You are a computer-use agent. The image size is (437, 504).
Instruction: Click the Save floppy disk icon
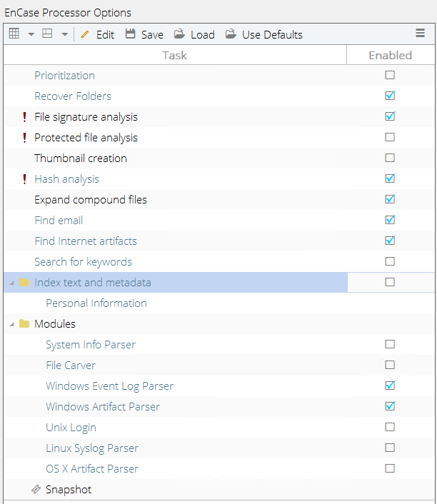pyautogui.click(x=130, y=34)
